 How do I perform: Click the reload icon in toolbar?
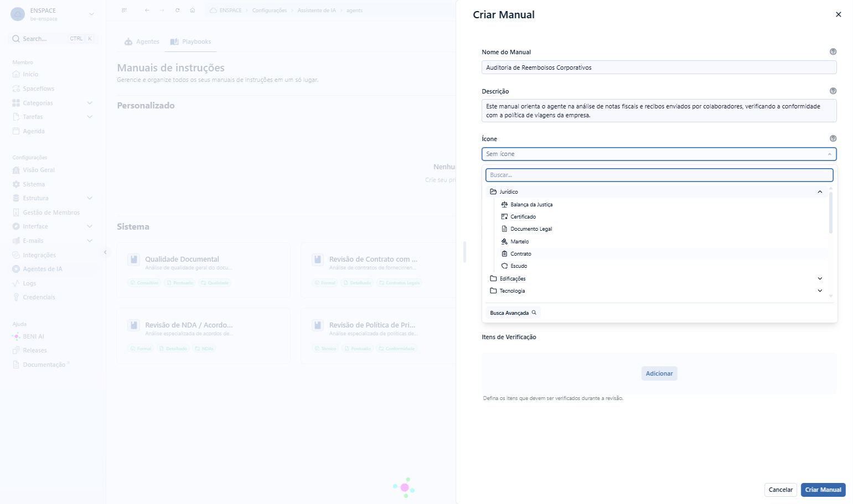tap(177, 10)
